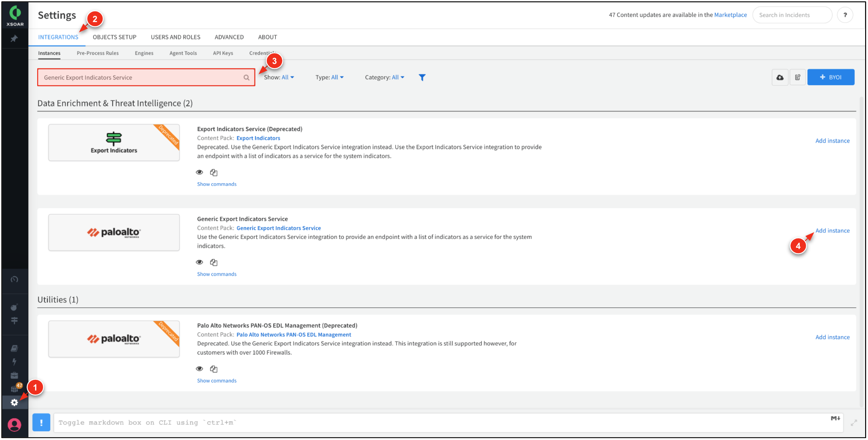Click the clipboard icon next to BYOI
The height and width of the screenshot is (440, 868).
point(798,78)
